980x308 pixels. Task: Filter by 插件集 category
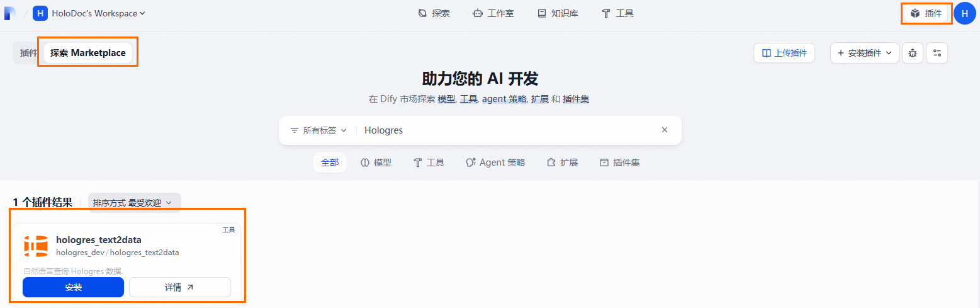[620, 163]
